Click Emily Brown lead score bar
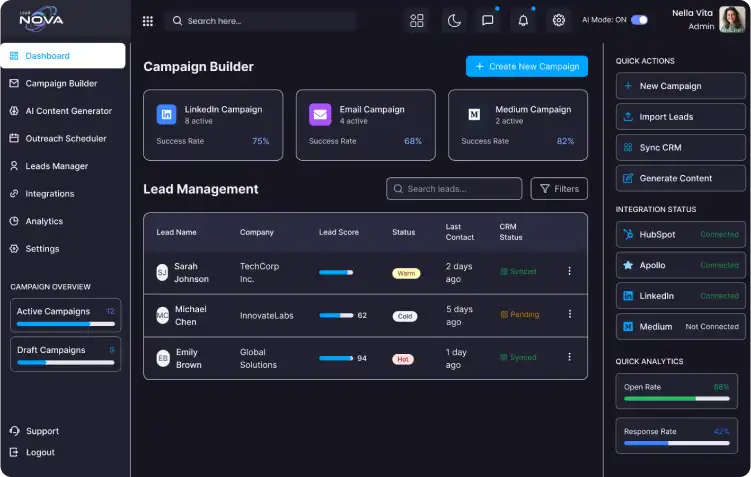The image size is (751, 477). coord(336,358)
